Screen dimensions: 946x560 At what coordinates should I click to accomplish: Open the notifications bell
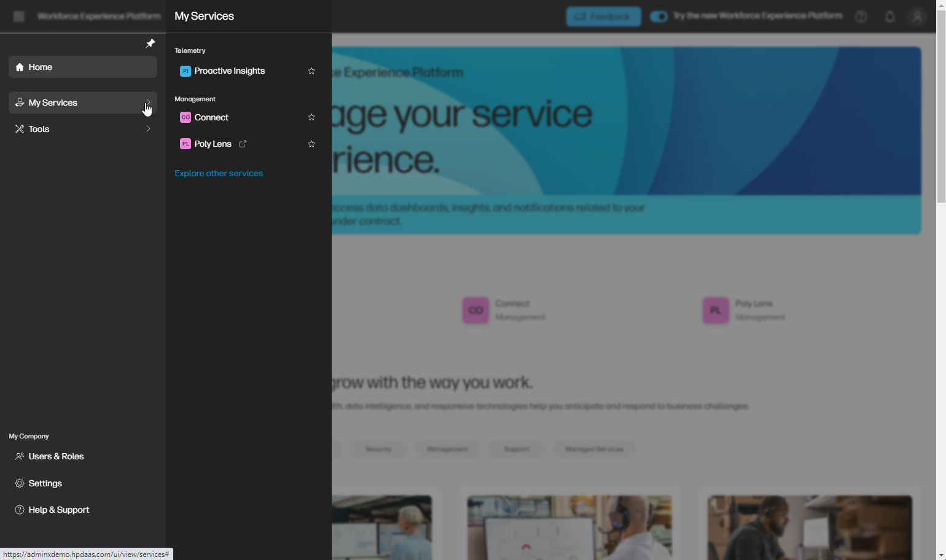pos(890,17)
